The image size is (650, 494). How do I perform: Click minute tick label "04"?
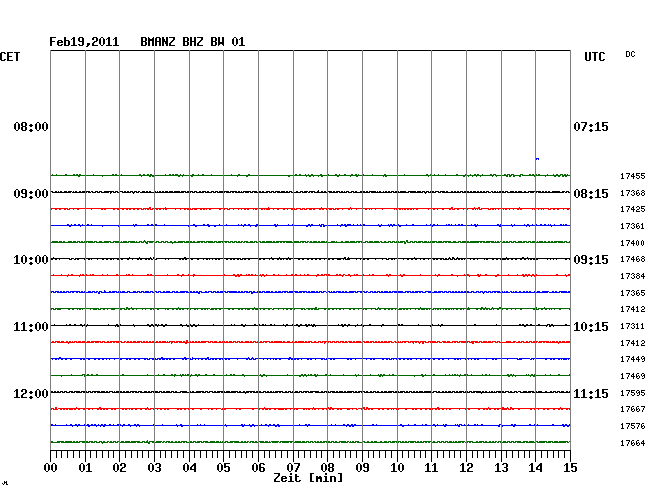189,468
